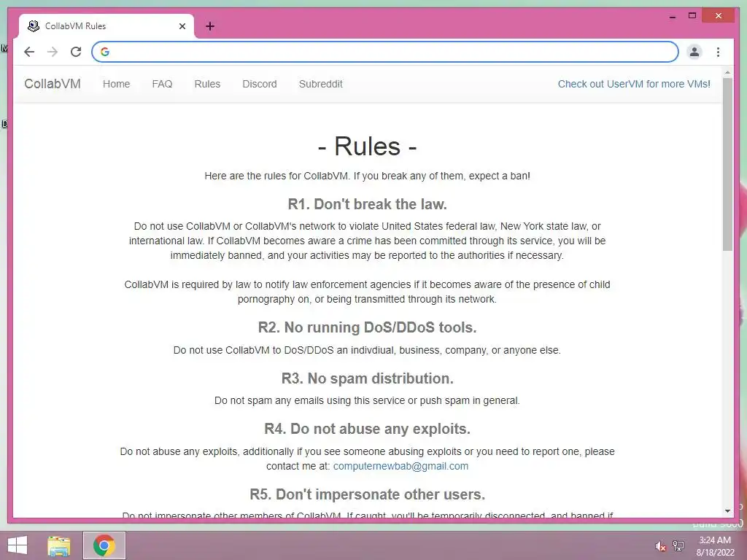
Task: Click the scrollbar down arrow
Action: 727,511
